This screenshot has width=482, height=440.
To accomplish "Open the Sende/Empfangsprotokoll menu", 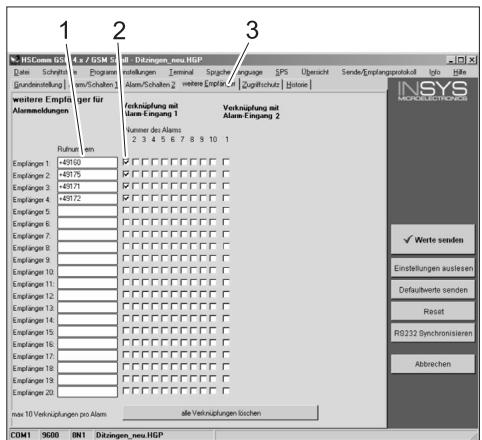I will pyautogui.click(x=379, y=72).
